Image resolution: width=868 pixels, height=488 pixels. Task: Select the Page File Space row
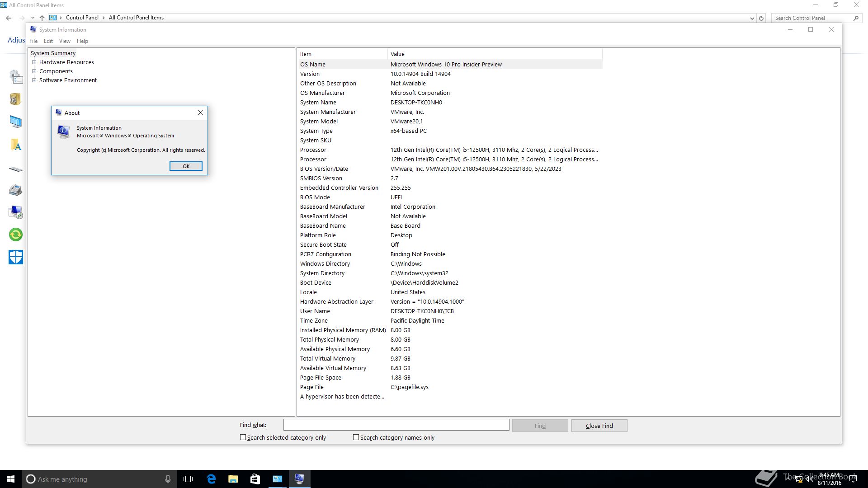450,377
